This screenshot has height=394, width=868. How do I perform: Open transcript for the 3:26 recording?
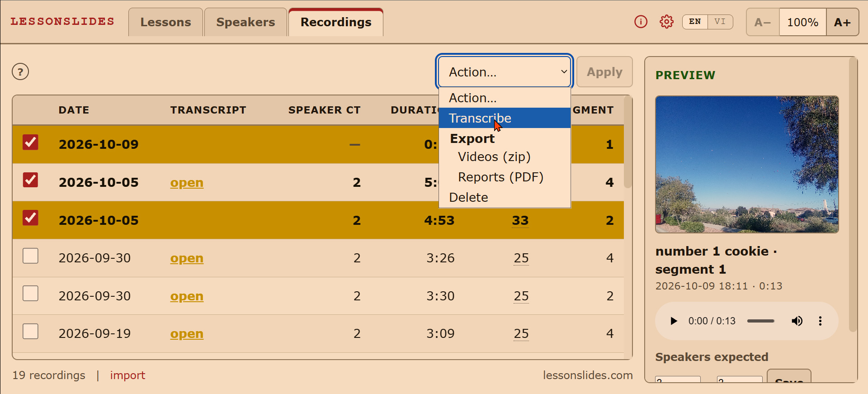[187, 258]
